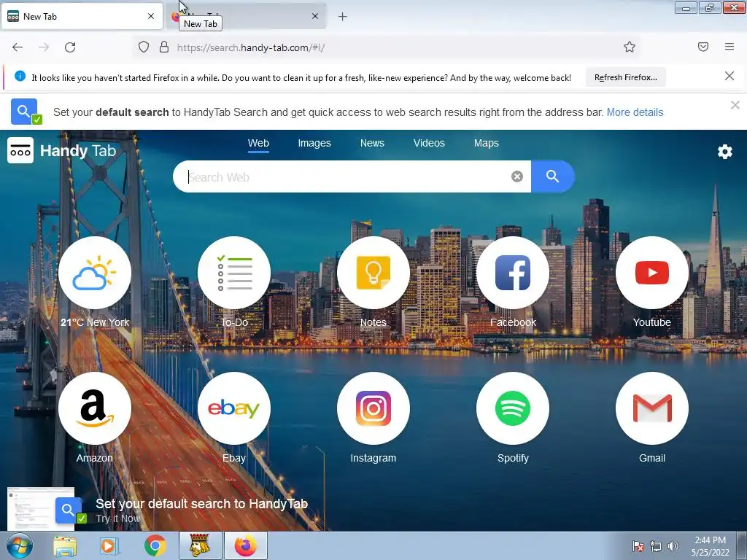Open the Facebook shortcut
Viewport: 747px width, 560px height.
coord(513,273)
